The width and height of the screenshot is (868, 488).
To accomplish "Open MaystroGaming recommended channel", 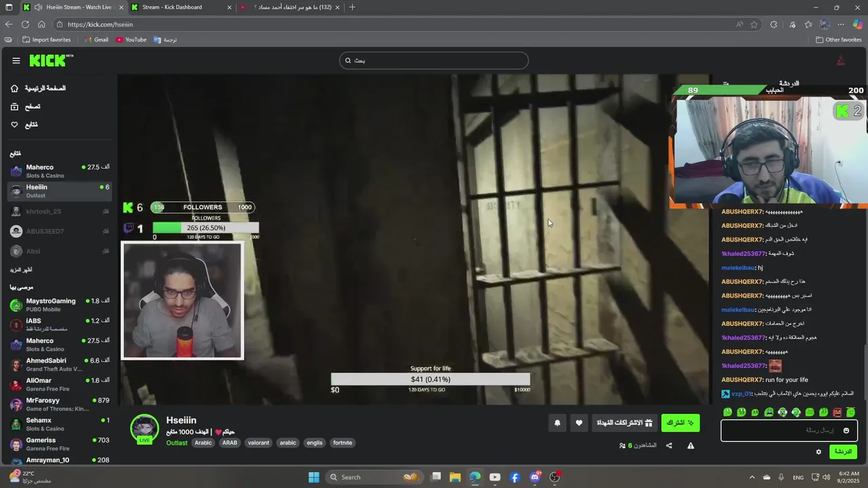I will (x=60, y=305).
